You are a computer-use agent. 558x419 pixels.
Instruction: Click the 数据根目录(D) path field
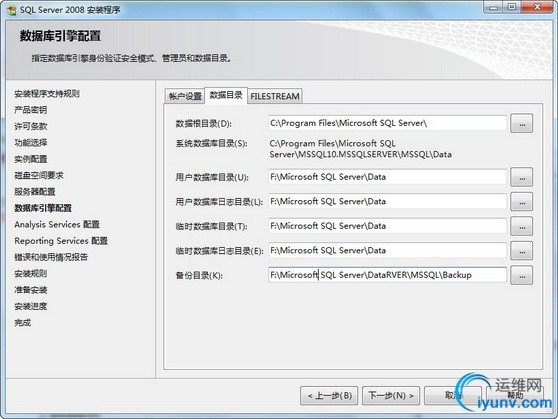(388, 123)
